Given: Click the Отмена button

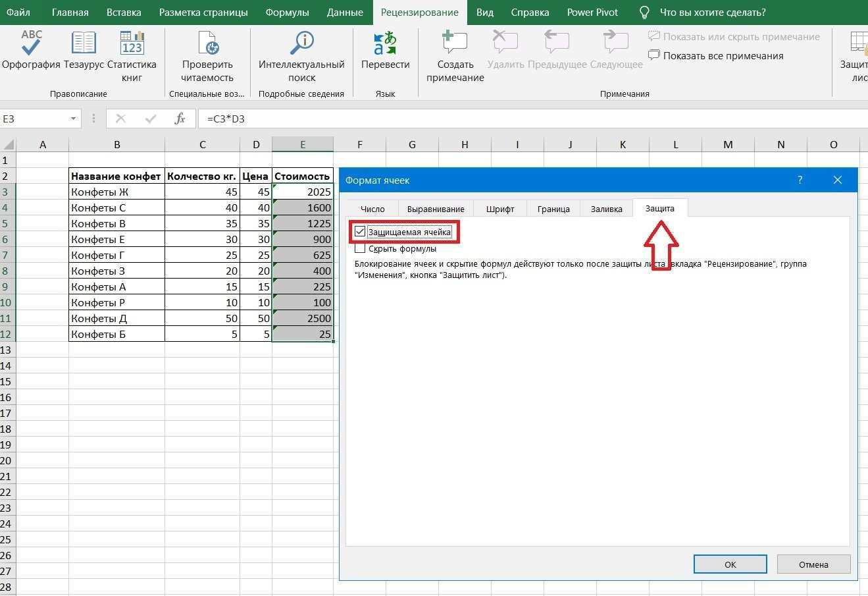Looking at the screenshot, I should pyautogui.click(x=813, y=564).
